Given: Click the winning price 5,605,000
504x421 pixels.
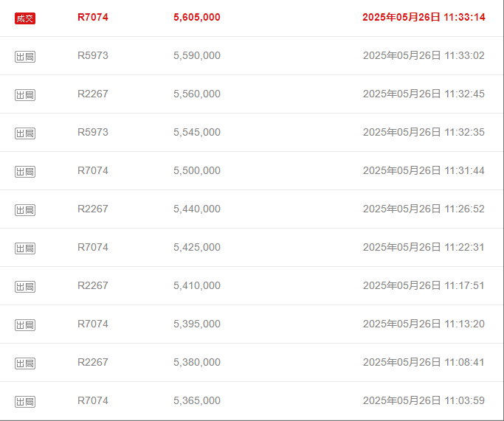Looking at the screenshot, I should click(197, 17).
